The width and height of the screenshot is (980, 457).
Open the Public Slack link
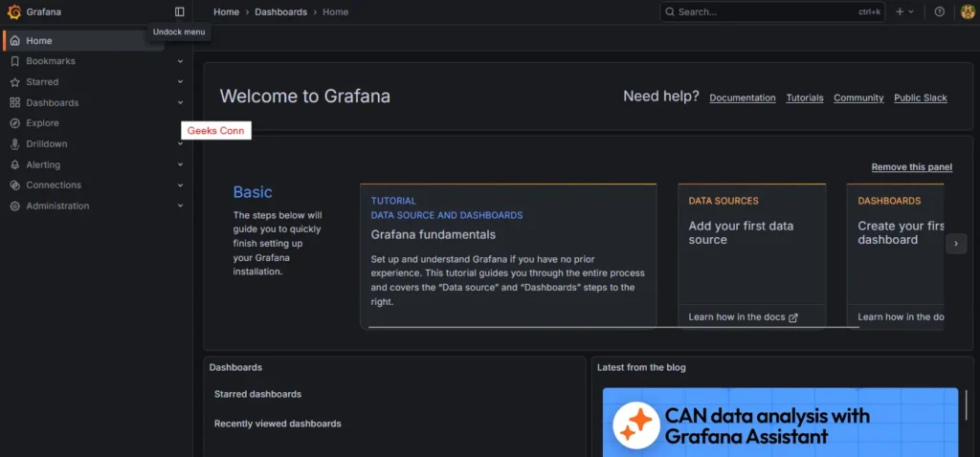921,98
